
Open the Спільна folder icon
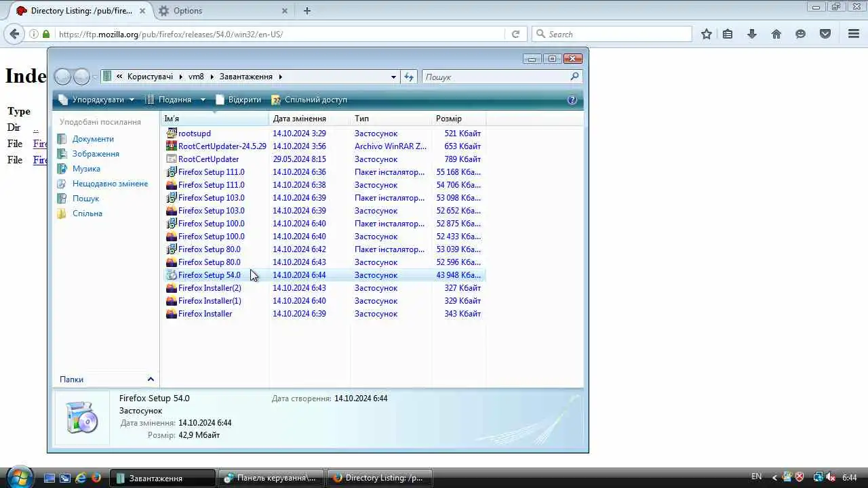[x=62, y=213]
